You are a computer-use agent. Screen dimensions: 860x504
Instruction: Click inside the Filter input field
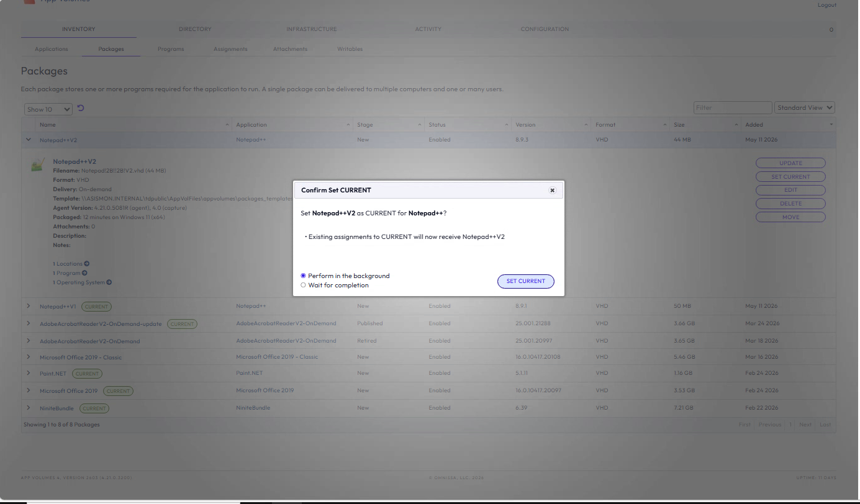733,108
